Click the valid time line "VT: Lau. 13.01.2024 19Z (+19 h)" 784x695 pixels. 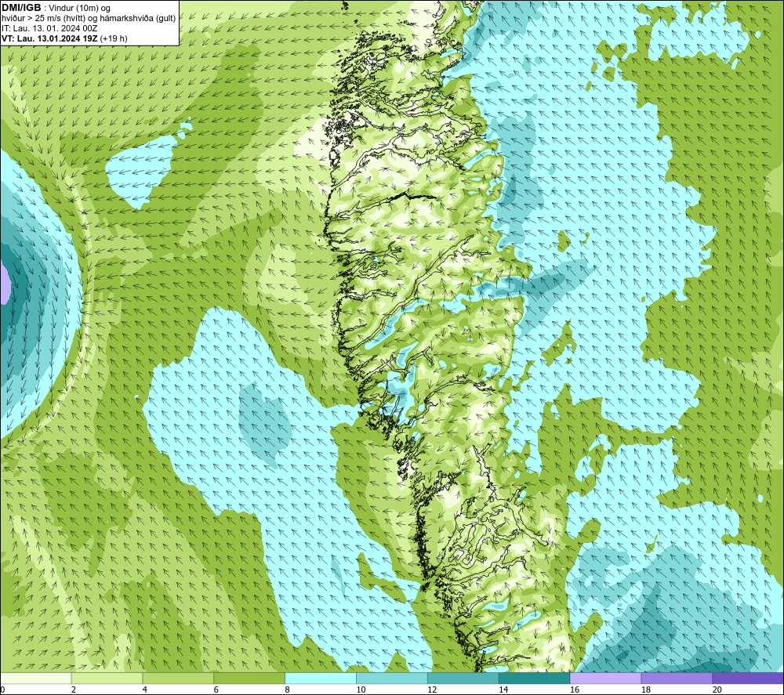click(x=64, y=38)
